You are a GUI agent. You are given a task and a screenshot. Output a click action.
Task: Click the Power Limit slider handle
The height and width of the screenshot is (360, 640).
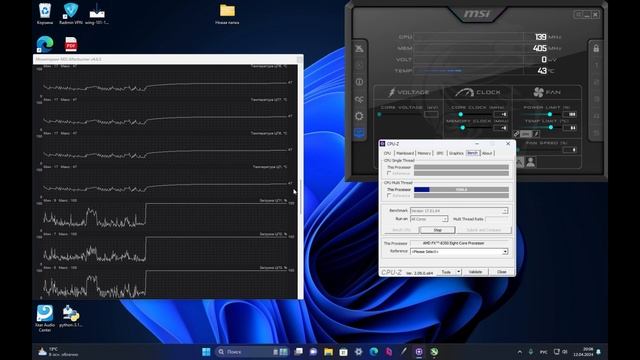click(x=550, y=114)
